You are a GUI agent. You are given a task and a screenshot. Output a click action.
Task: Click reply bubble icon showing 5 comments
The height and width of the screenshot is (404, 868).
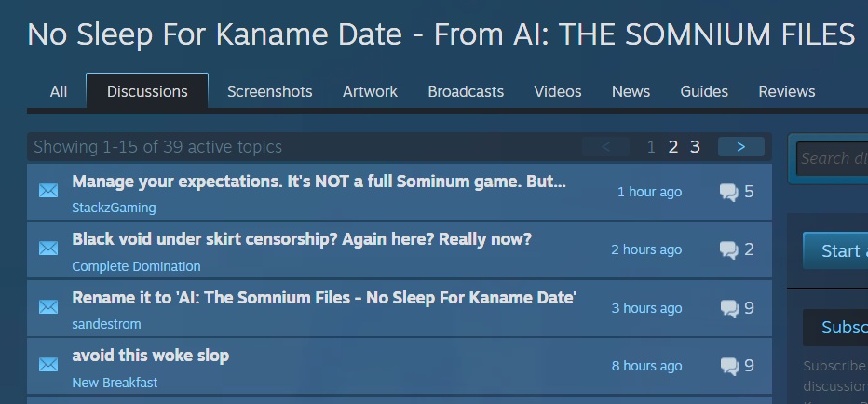point(728,193)
